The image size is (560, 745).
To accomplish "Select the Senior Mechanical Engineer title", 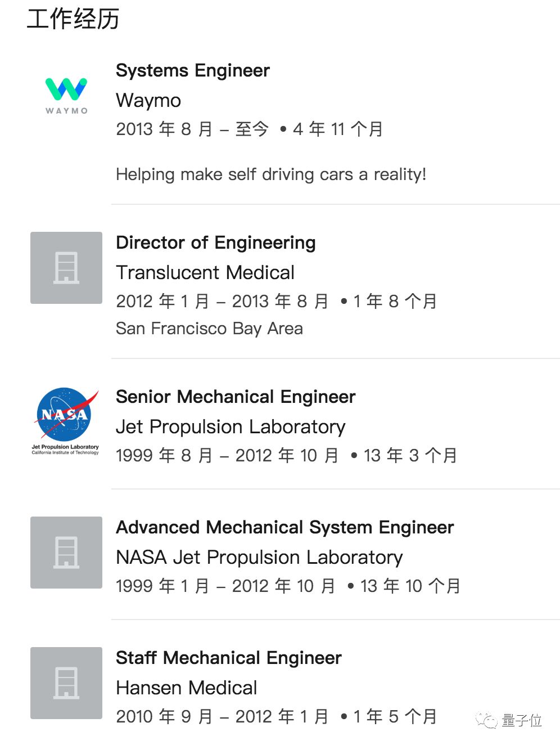I will click(x=236, y=397).
